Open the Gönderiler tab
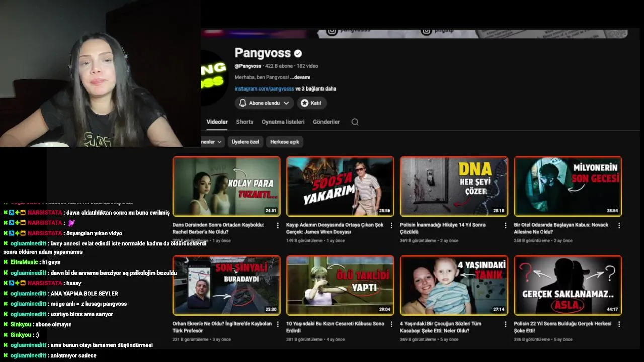The image size is (644, 362). [326, 122]
